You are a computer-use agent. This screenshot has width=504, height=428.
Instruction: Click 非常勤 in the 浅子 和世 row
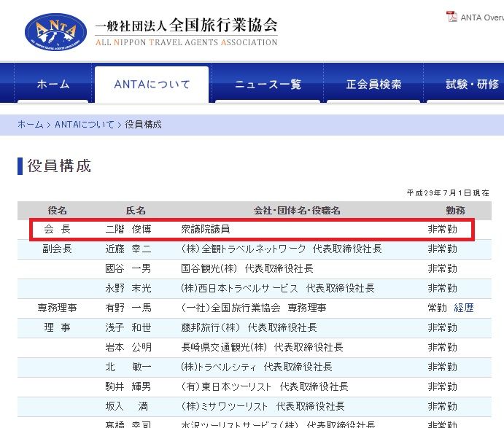(442, 327)
